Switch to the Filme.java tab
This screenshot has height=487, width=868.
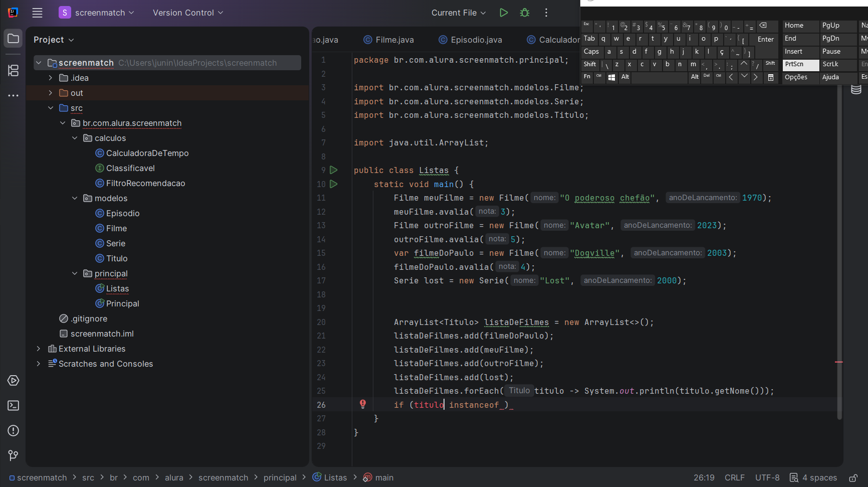pos(394,40)
